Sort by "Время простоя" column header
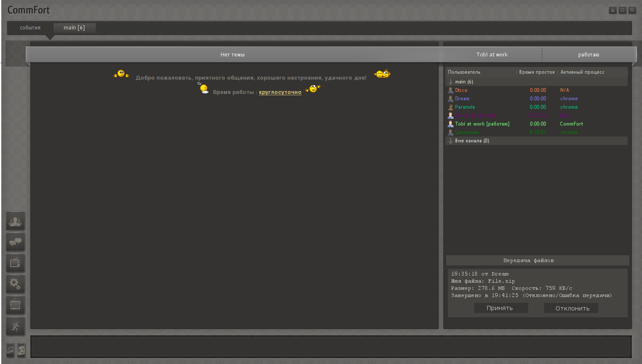The width and height of the screenshot is (642, 364). click(x=537, y=72)
